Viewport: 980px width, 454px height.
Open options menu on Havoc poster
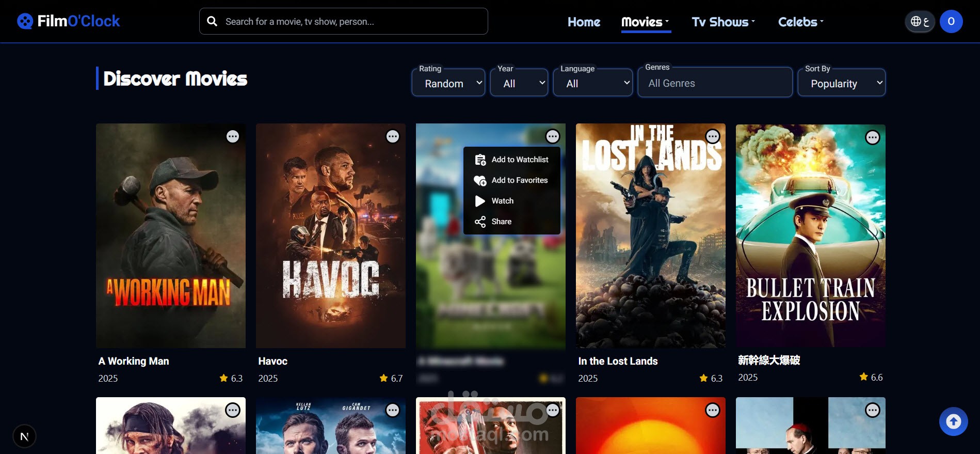pyautogui.click(x=393, y=136)
